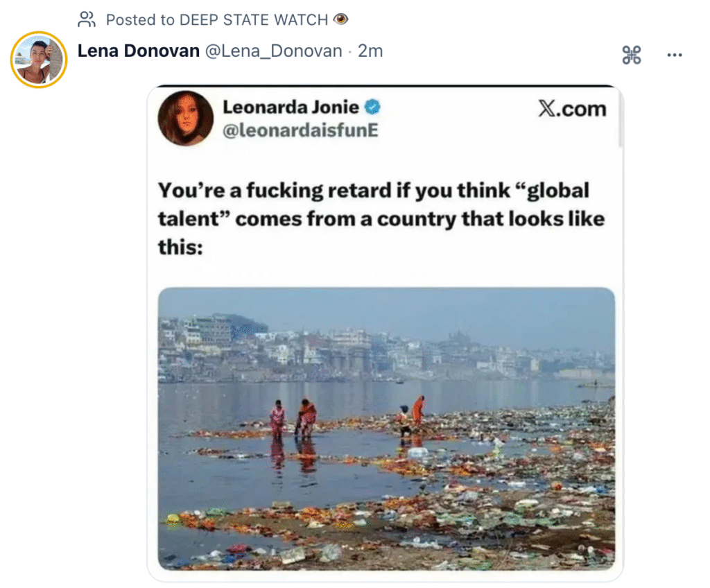710x588 pixels.
Task: Click the community people icon
Action: click(x=86, y=19)
